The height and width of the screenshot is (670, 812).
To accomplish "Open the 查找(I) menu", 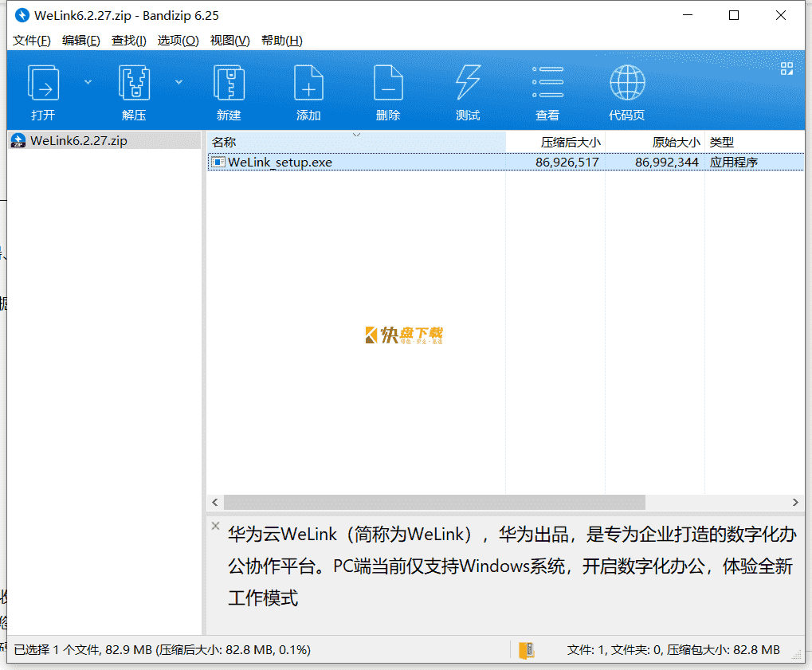I will pyautogui.click(x=129, y=41).
